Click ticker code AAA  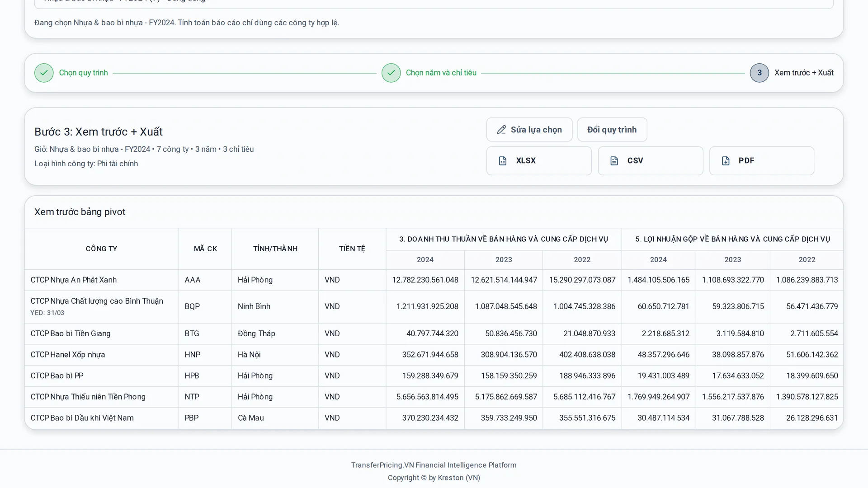(193, 280)
